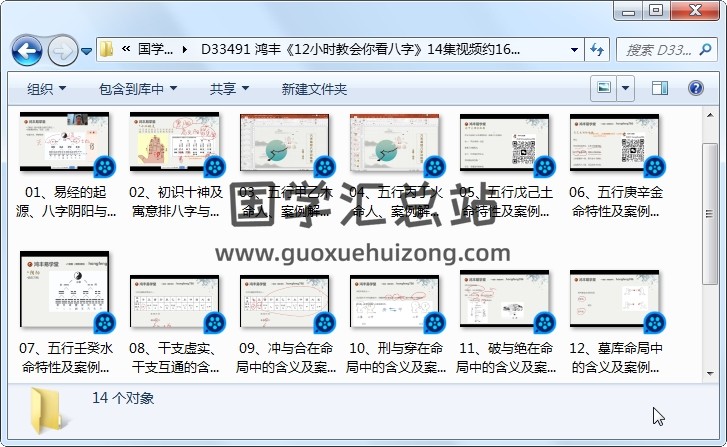727x447 pixels.
Task: Click the folder icon in address bar
Action: (x=107, y=49)
